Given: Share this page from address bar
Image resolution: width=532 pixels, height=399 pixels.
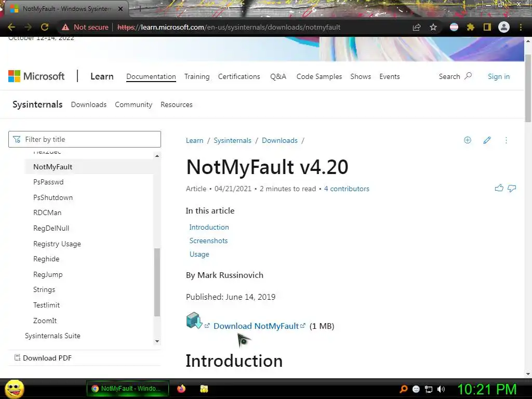Looking at the screenshot, I should point(417,27).
